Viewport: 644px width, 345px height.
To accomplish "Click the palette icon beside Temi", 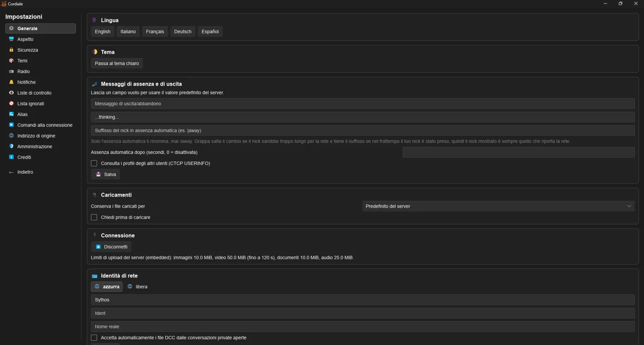I will 11,61.
